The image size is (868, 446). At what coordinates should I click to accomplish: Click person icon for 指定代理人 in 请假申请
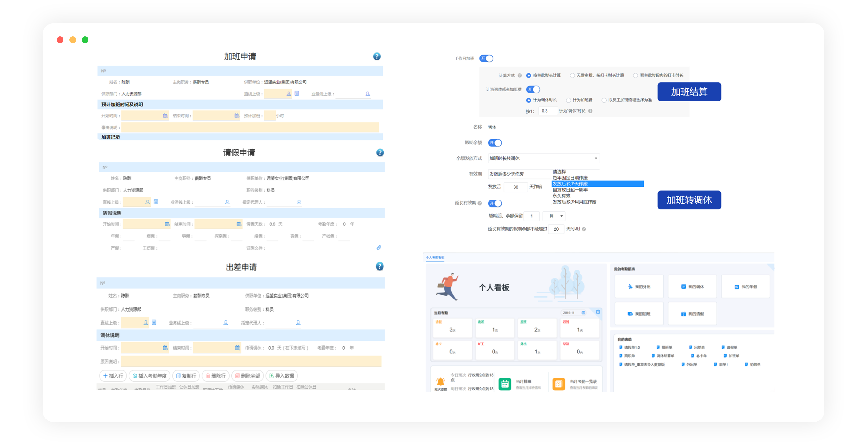[299, 202]
